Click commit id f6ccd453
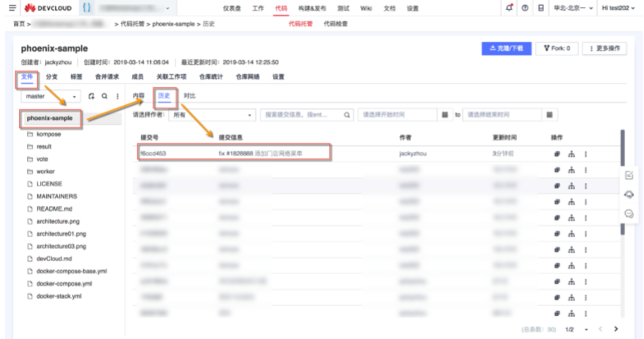The width and height of the screenshot is (644, 339). coord(153,153)
